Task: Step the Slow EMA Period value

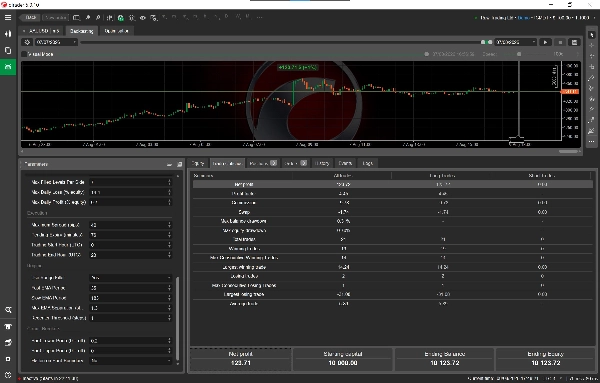Action: point(170,298)
